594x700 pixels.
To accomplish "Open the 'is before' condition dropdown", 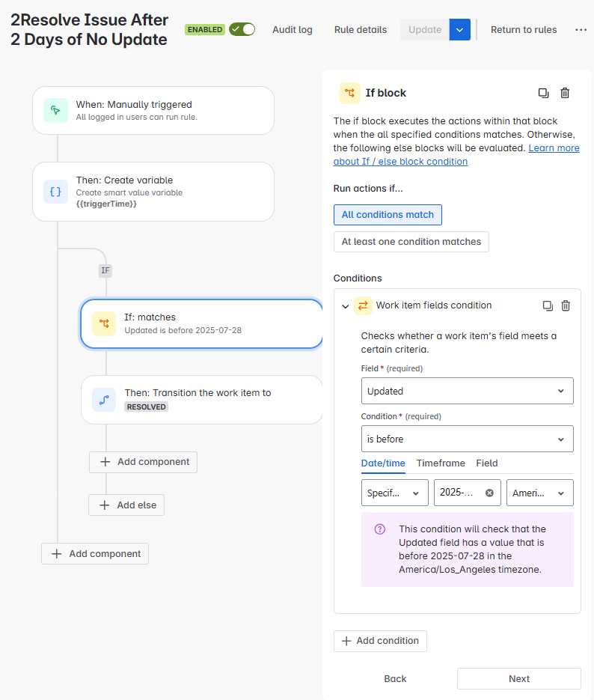I will click(468, 439).
